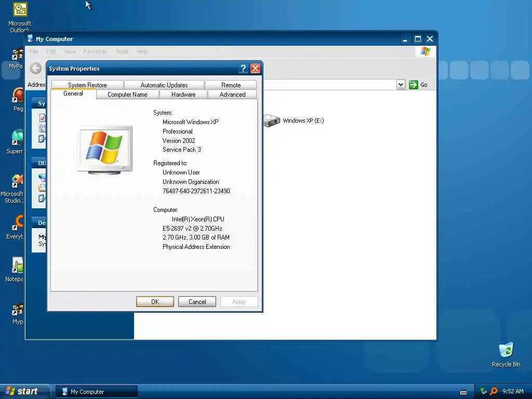
Task: Click the Unknown Organization text
Action: tap(191, 182)
